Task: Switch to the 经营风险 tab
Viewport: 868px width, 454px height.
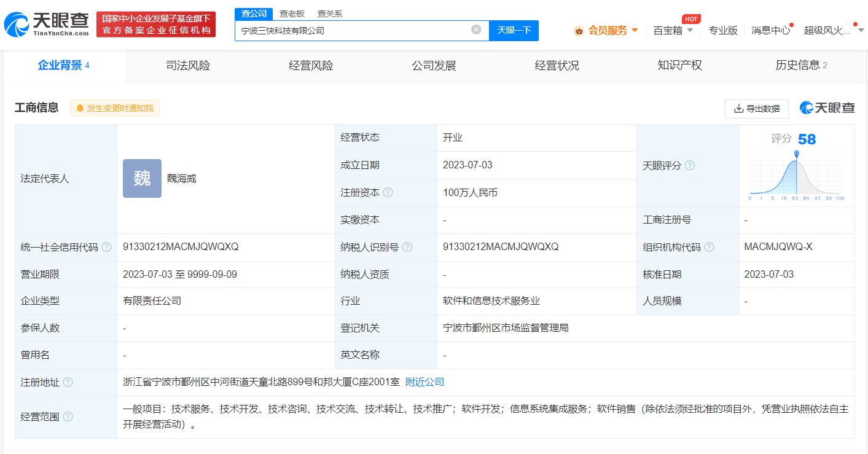Action: pos(311,66)
